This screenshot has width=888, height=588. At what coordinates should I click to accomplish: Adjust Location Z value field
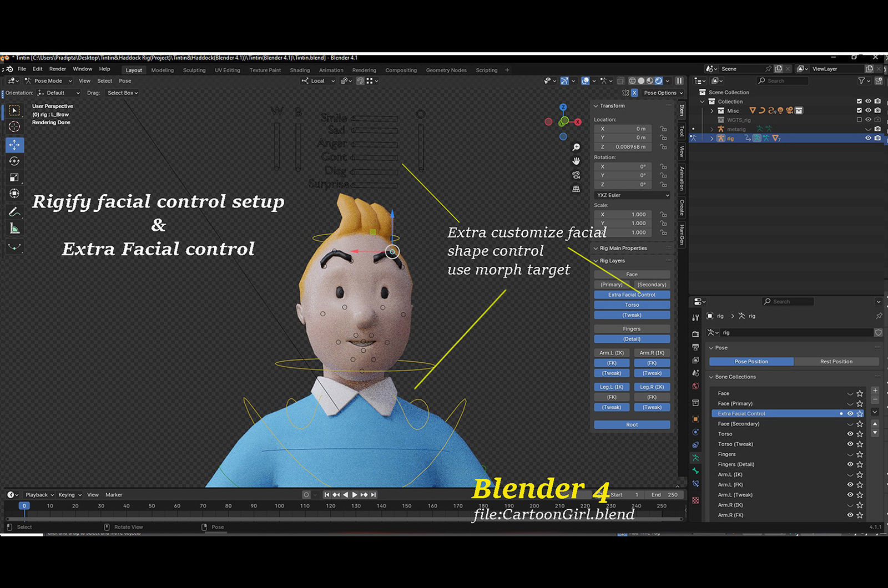[x=622, y=147]
